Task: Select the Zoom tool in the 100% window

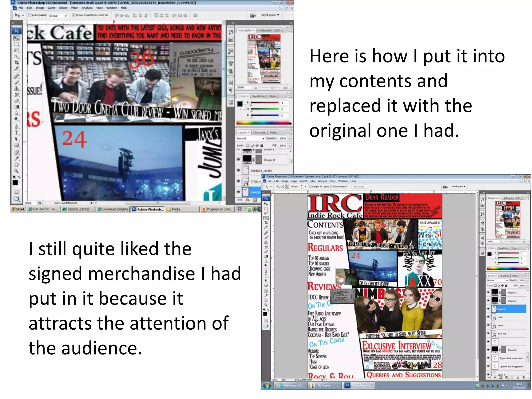Action: tap(266, 305)
